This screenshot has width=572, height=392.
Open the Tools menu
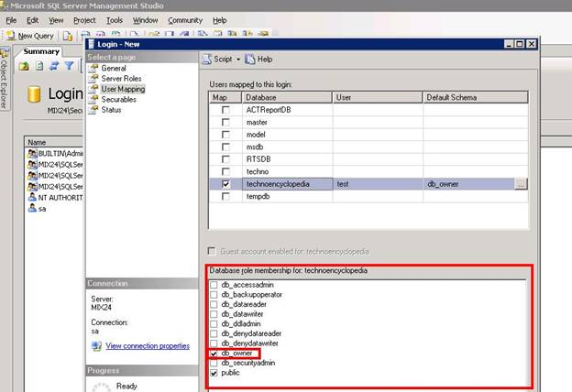tap(115, 20)
